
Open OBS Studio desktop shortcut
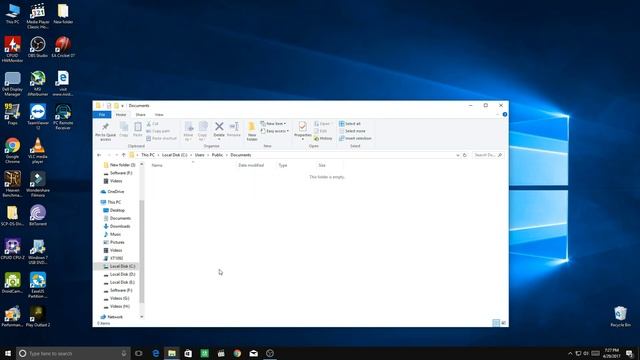[38, 47]
